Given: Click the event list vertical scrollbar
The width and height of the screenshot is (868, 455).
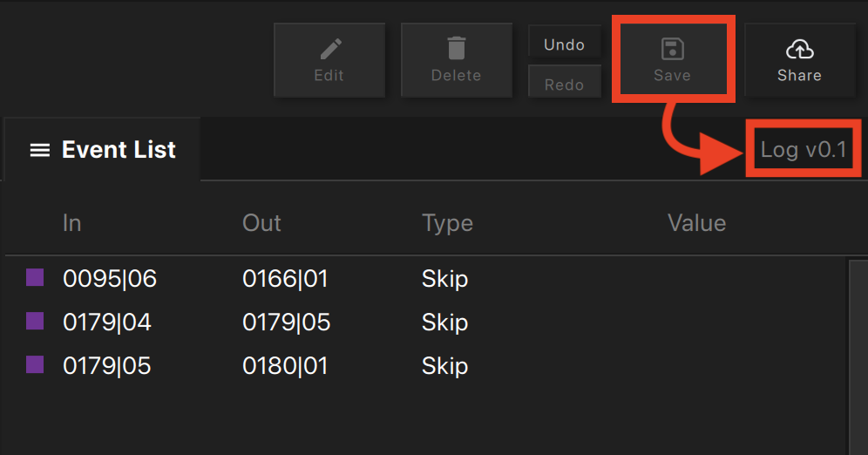Looking at the screenshot, I should point(858,357).
